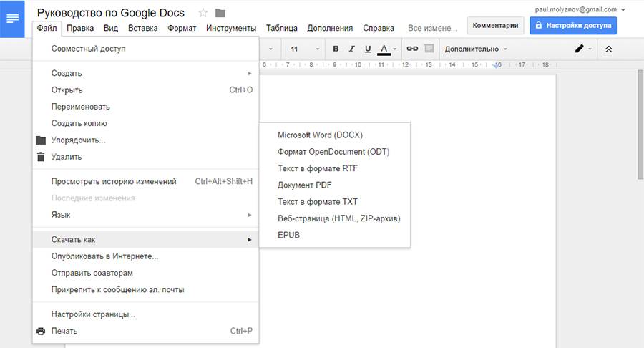Image resolution: width=644 pixels, height=348 pixels.
Task: Expand the Дополнительно toolbar dropdown
Action: coord(476,49)
